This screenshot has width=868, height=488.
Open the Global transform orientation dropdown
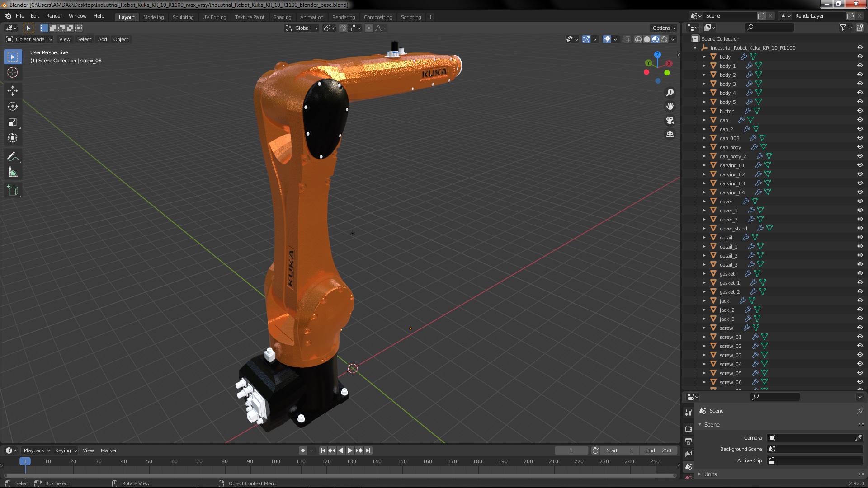(x=302, y=28)
